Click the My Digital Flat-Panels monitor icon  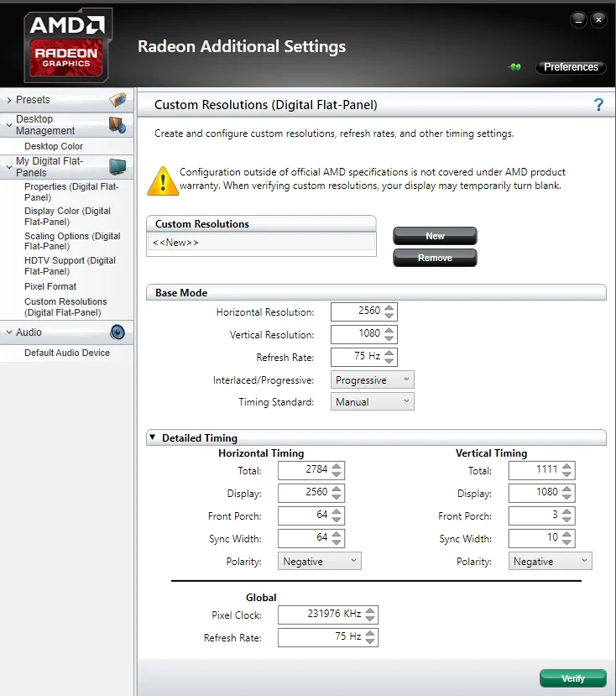[x=117, y=167]
